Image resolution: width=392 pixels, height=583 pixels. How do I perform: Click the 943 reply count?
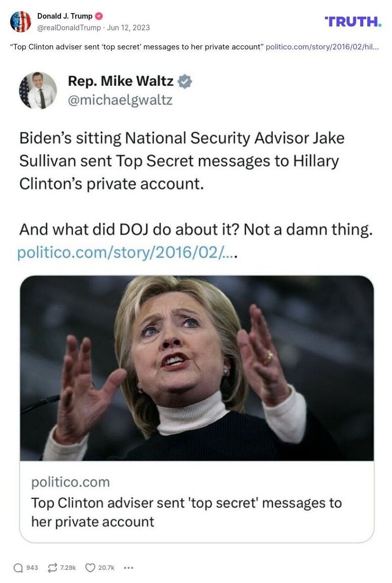[x=32, y=568]
